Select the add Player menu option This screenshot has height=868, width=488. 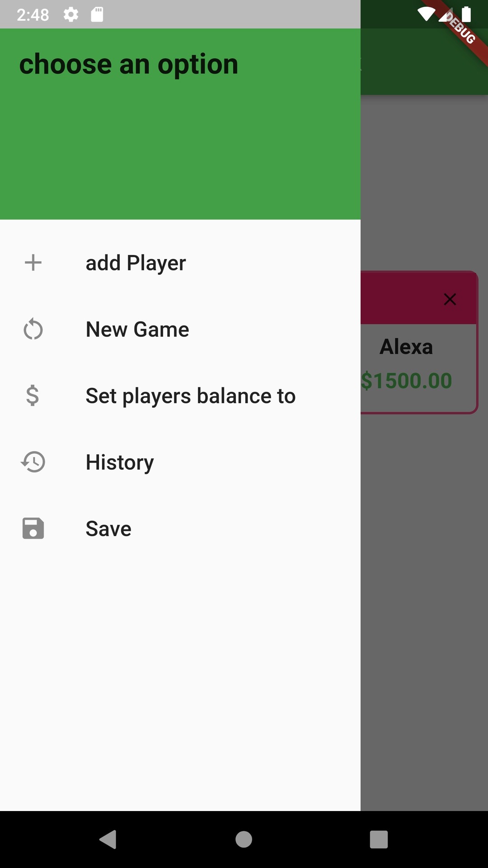(x=180, y=263)
